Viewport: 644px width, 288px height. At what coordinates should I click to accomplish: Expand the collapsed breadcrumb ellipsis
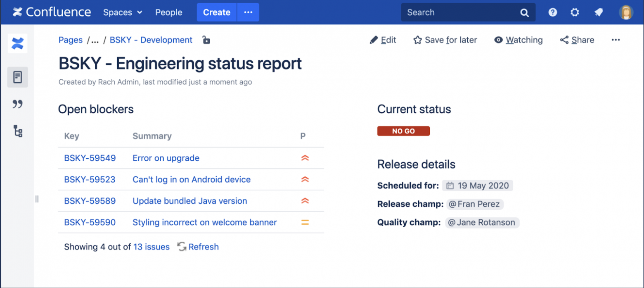95,40
